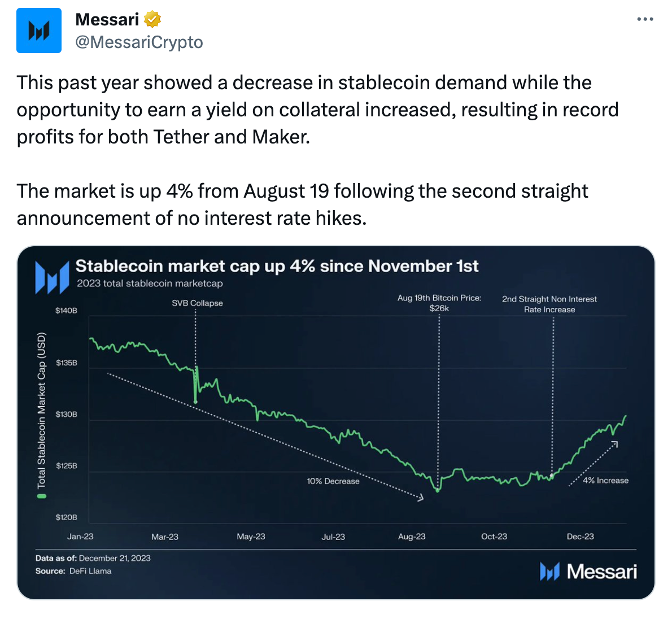Image resolution: width=672 pixels, height=619 pixels.
Task: Click the Messari display name
Action: [x=107, y=19]
